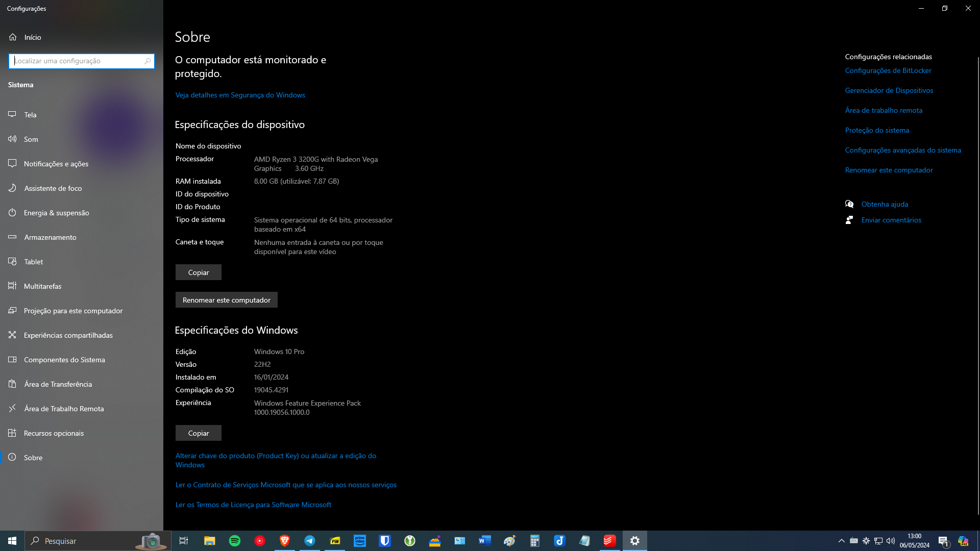The height and width of the screenshot is (551, 980).
Task: Open network status in system tray
Action: 878,541
